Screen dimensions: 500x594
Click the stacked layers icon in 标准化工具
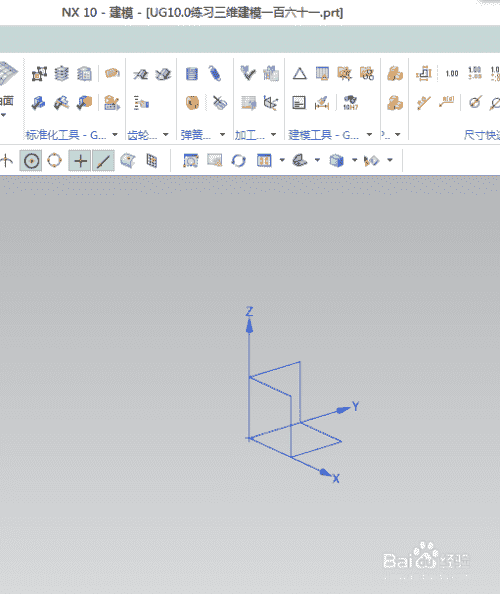click(x=61, y=73)
